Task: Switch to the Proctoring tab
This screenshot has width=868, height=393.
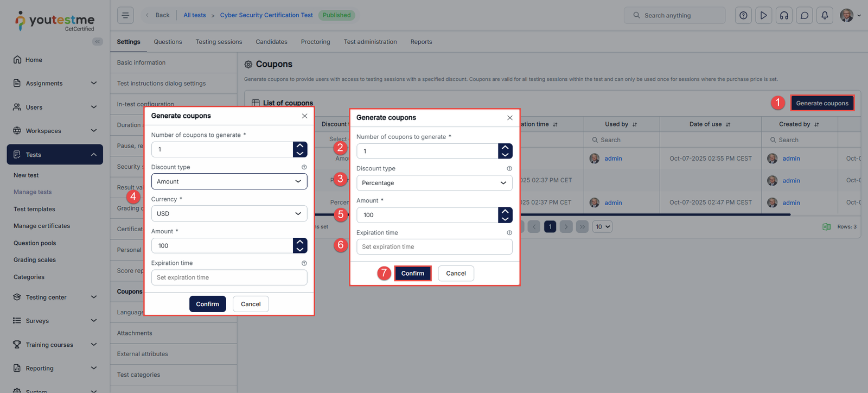Action: [x=315, y=42]
